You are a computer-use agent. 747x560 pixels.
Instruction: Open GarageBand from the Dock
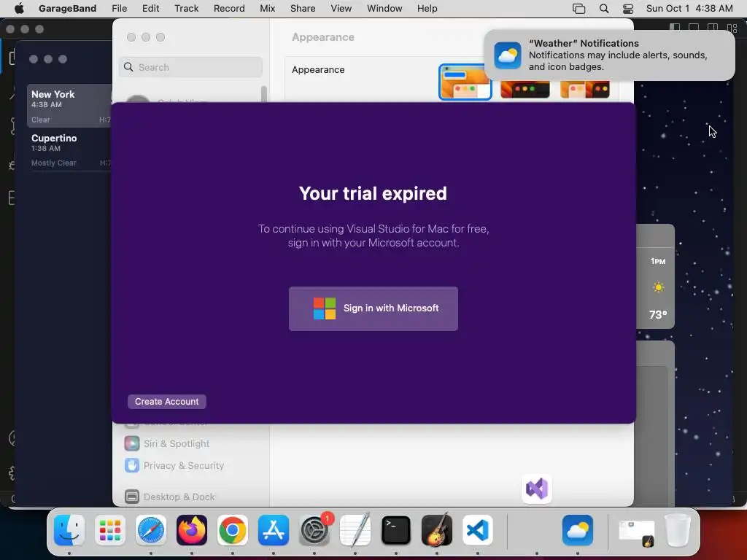pyautogui.click(x=437, y=530)
